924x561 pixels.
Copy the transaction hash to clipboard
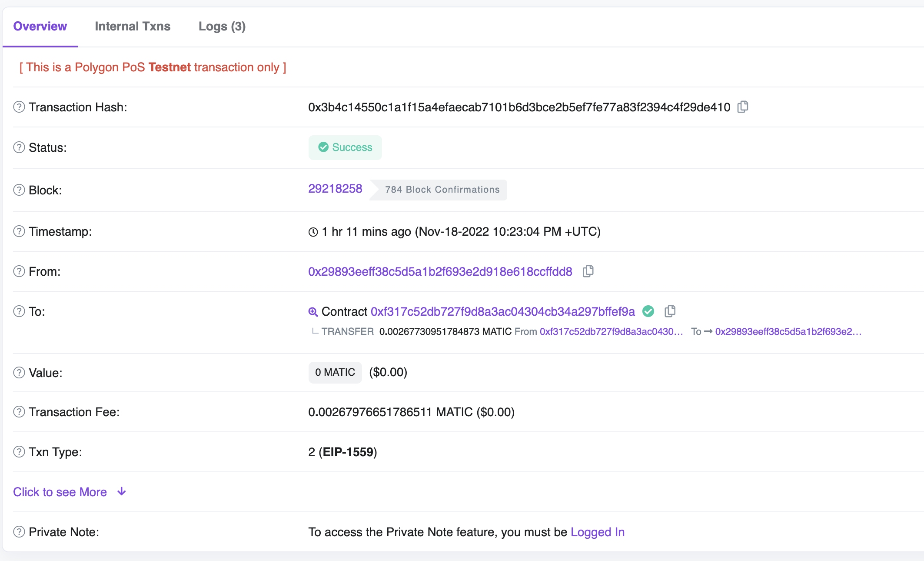click(743, 107)
